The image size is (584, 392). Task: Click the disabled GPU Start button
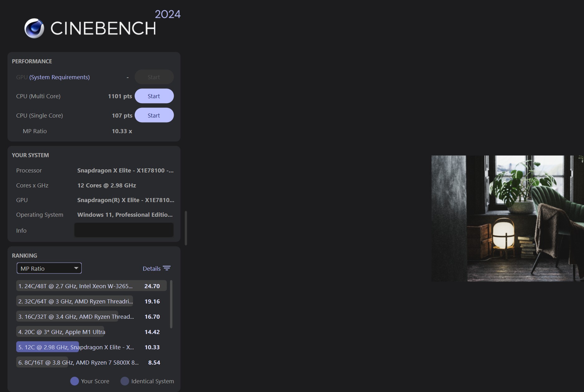(154, 77)
